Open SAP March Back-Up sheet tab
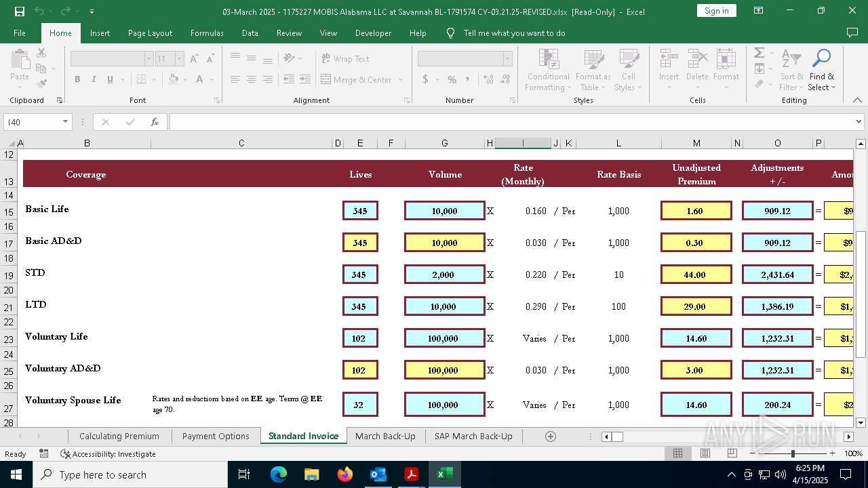The width and height of the screenshot is (868, 488). 473,436
